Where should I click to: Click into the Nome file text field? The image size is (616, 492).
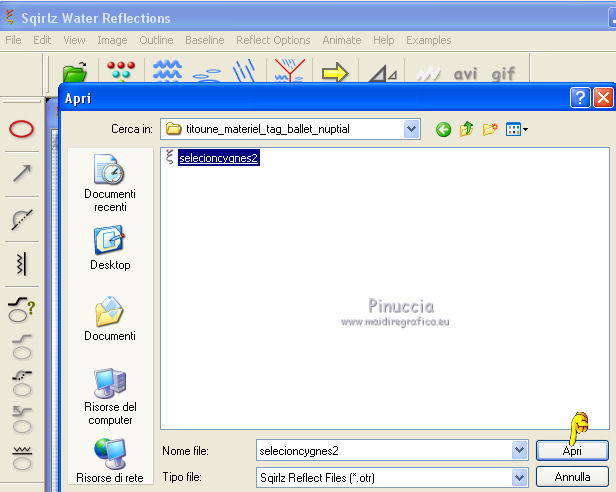pyautogui.click(x=384, y=450)
